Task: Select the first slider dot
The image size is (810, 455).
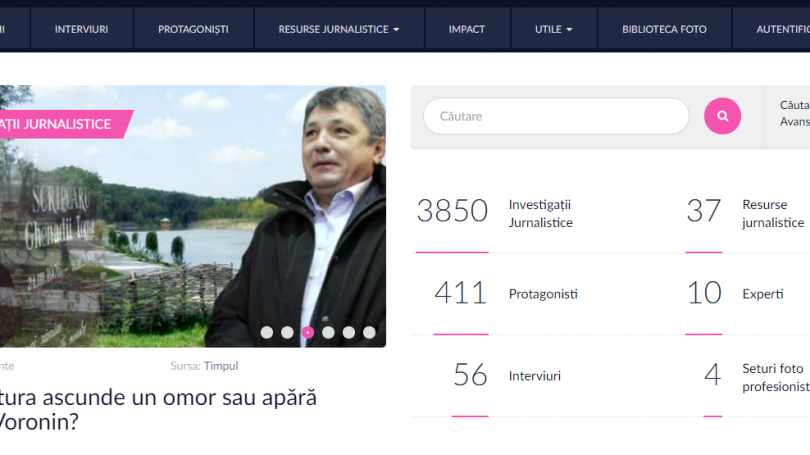Action: tap(267, 332)
